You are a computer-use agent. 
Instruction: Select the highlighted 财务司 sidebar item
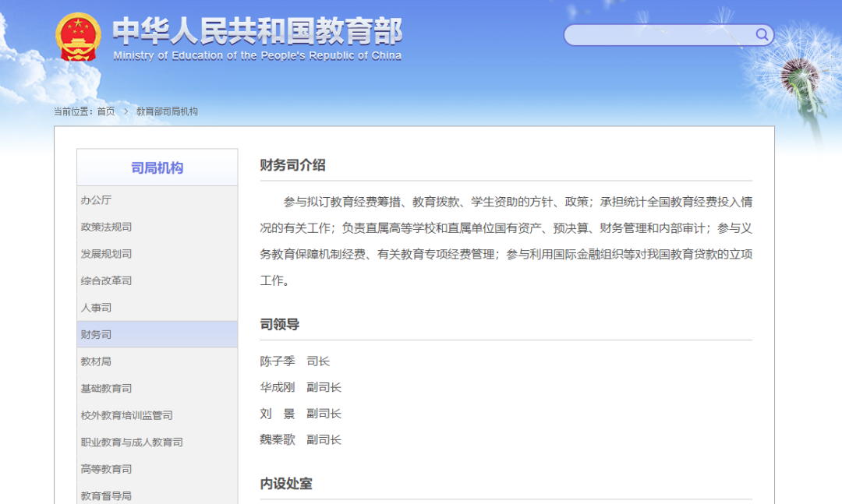pyautogui.click(x=157, y=334)
